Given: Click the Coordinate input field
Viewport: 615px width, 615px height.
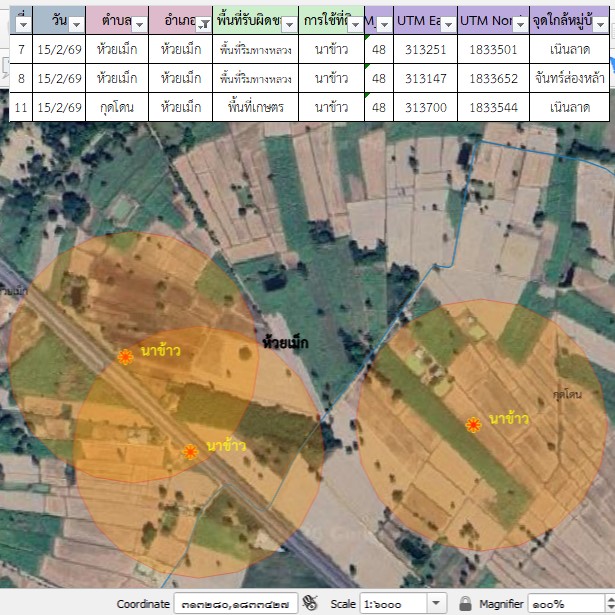Looking at the screenshot, I should click(235, 603).
